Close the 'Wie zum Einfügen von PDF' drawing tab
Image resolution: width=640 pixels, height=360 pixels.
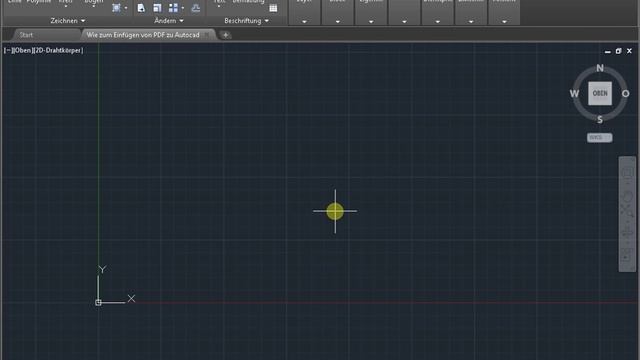click(x=207, y=35)
